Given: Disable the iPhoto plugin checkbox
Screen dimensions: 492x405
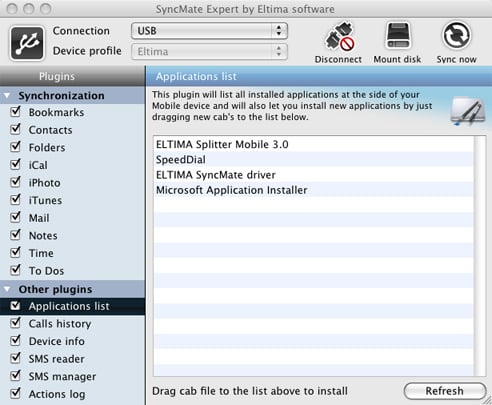Looking at the screenshot, I should click(x=16, y=182).
